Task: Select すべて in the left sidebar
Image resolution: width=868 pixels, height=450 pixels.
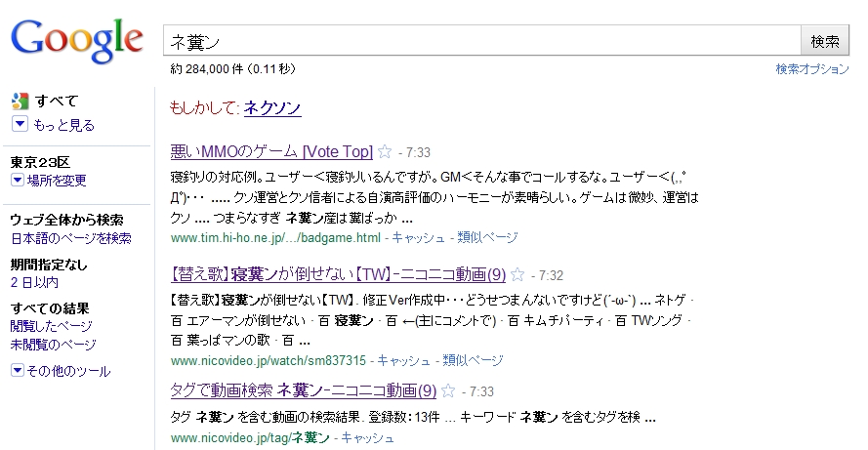Action: 57,101
